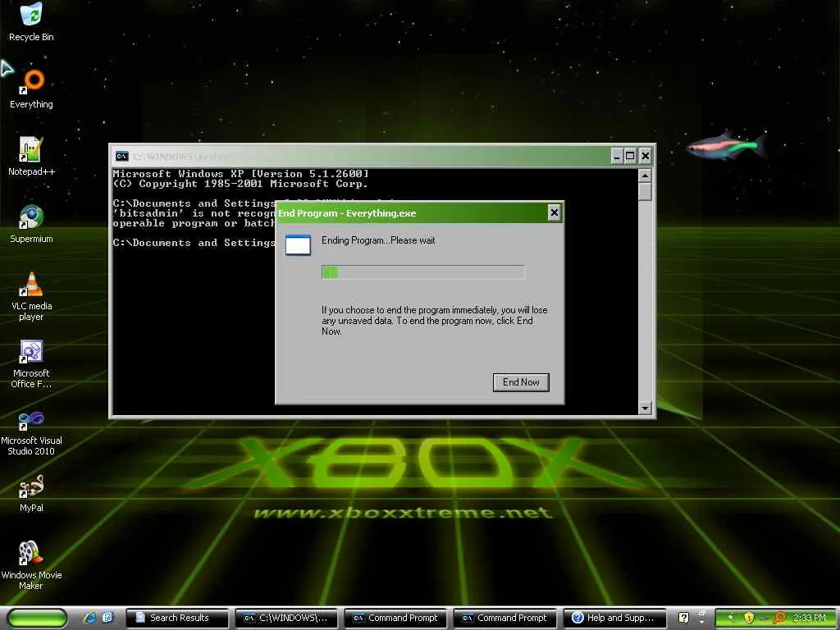Launch Microsoft Visual Studio 2010 icon
The image size is (840, 630).
tap(31, 431)
